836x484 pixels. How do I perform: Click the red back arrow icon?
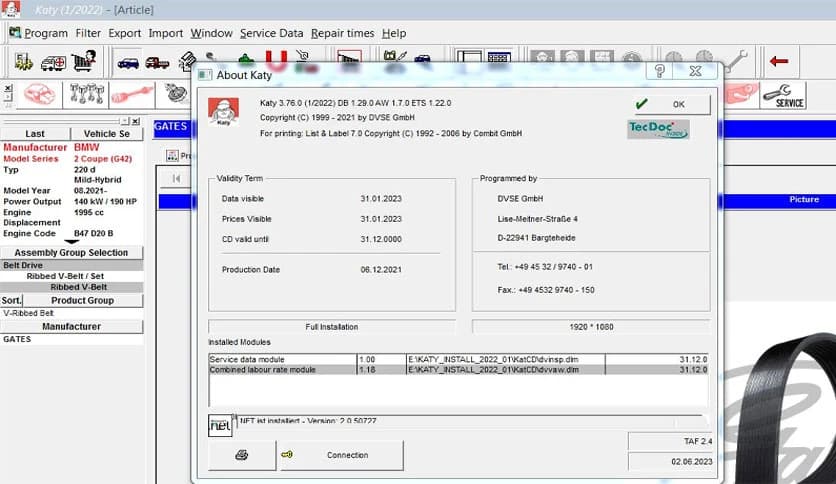pos(778,62)
